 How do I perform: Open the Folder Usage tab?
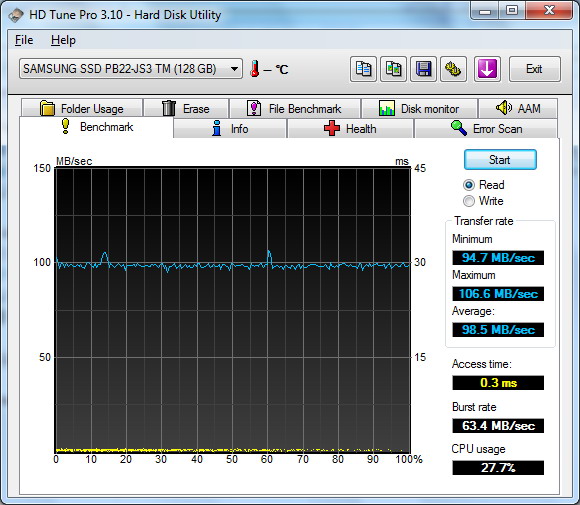pyautogui.click(x=82, y=108)
